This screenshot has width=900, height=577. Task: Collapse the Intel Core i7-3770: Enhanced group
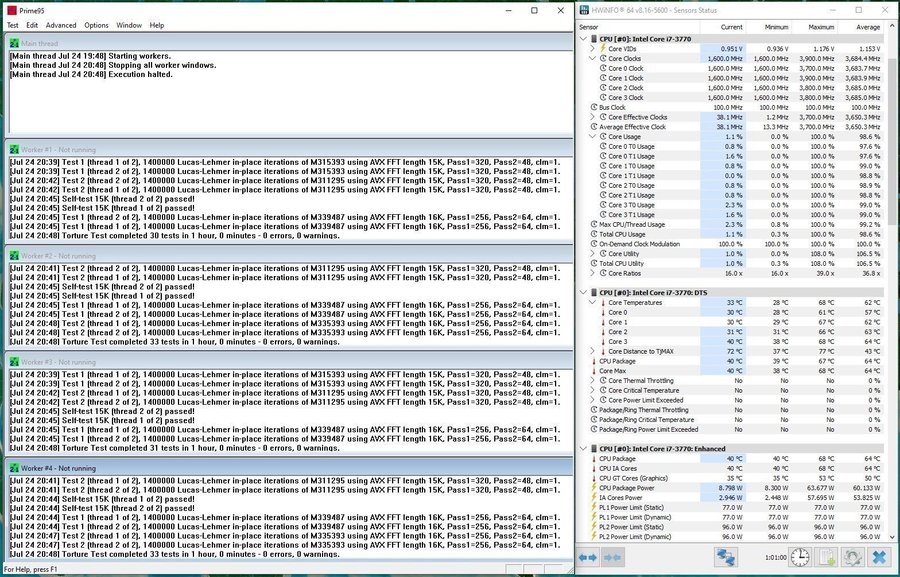pyautogui.click(x=584, y=449)
